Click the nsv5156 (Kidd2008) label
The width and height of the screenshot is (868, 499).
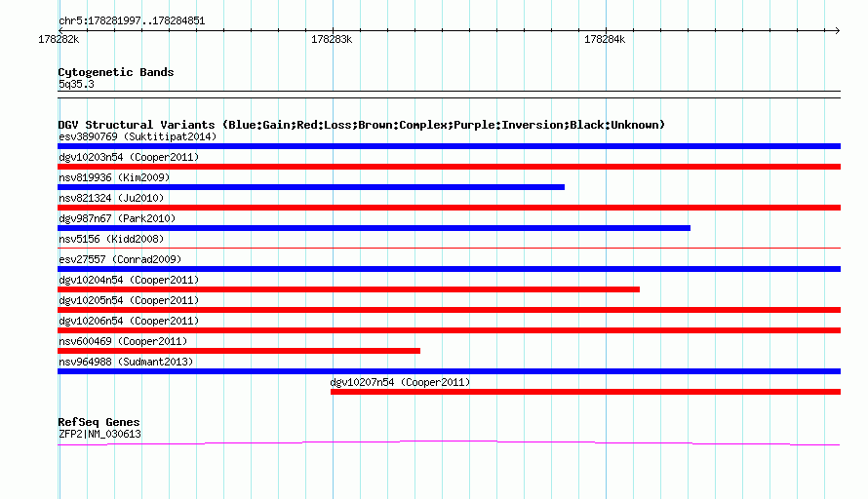[111, 239]
